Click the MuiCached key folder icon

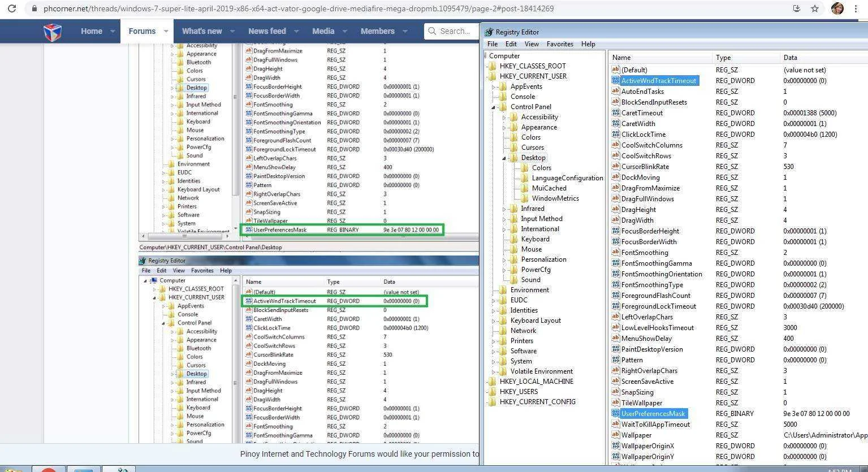[524, 188]
